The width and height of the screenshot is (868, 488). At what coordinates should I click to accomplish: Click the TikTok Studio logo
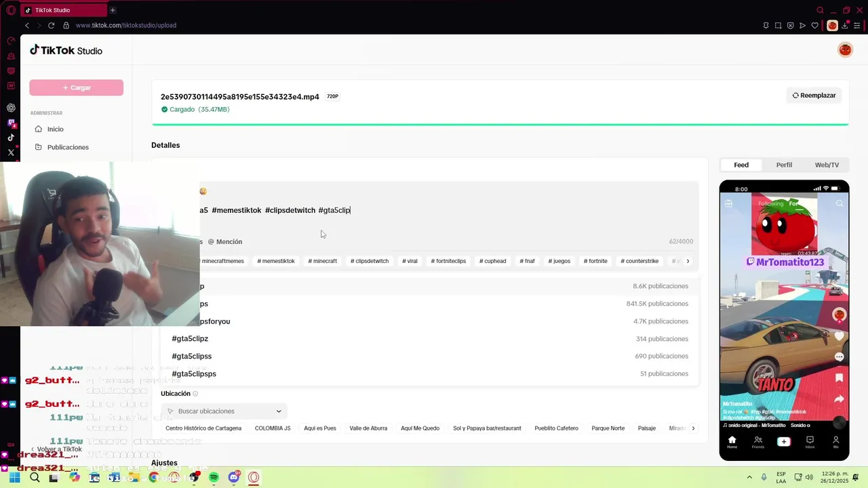tap(66, 50)
